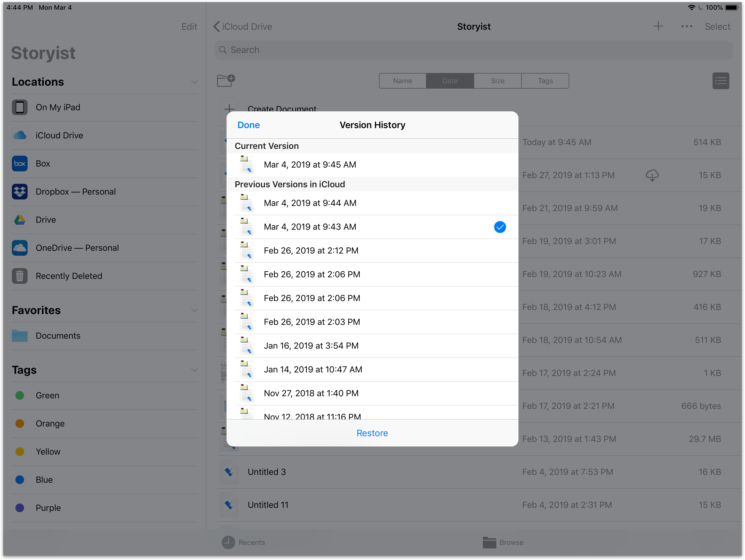Open the Recently Deleted trash icon

19,276
